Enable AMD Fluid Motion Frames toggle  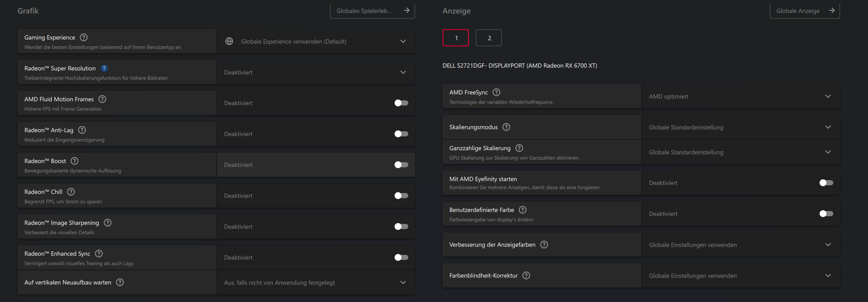pyautogui.click(x=401, y=103)
